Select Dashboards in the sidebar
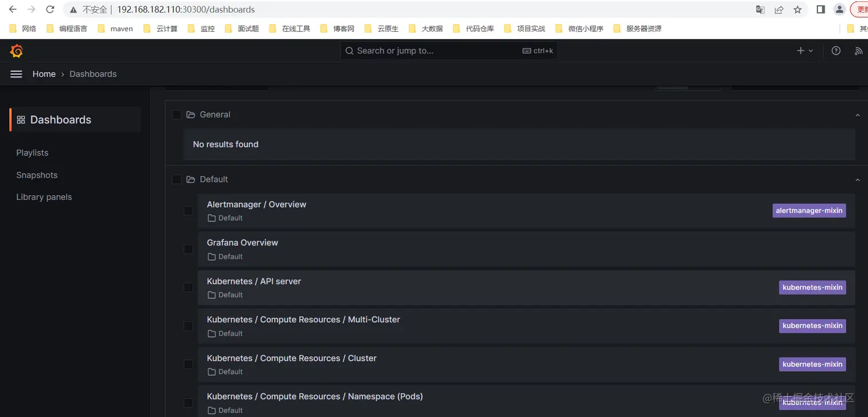This screenshot has width=868, height=417. (x=75, y=119)
